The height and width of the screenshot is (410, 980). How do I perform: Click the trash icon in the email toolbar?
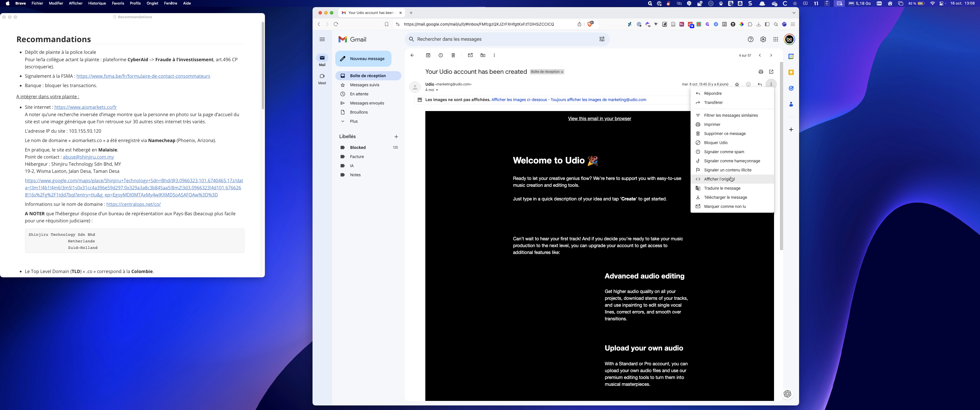(x=453, y=56)
